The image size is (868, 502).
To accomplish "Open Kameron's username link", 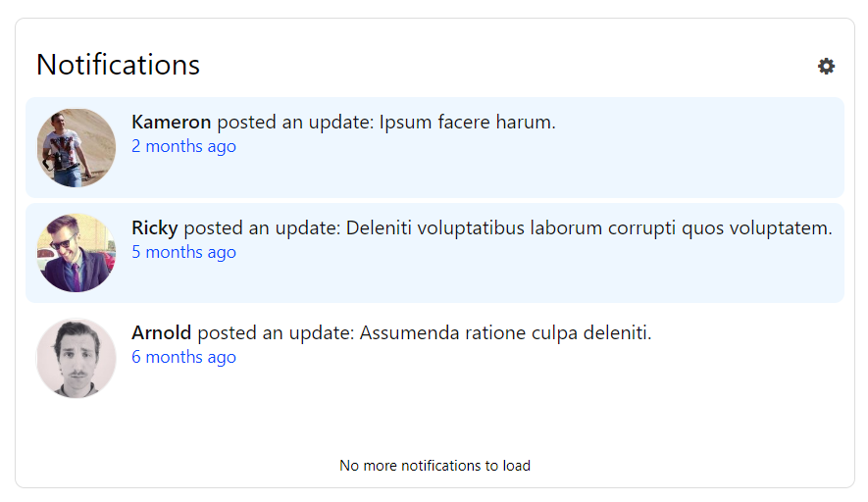I will click(171, 122).
